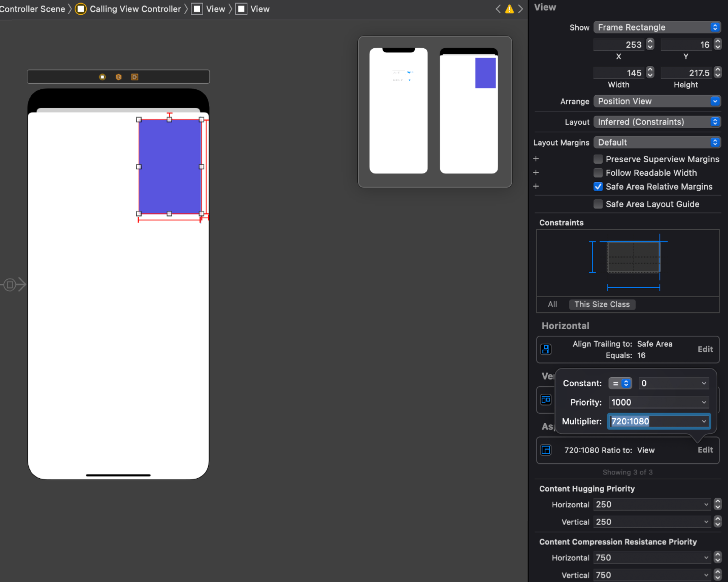Select the width constraint indicator in diagram
This screenshot has height=582, width=728.
pyautogui.click(x=633, y=287)
